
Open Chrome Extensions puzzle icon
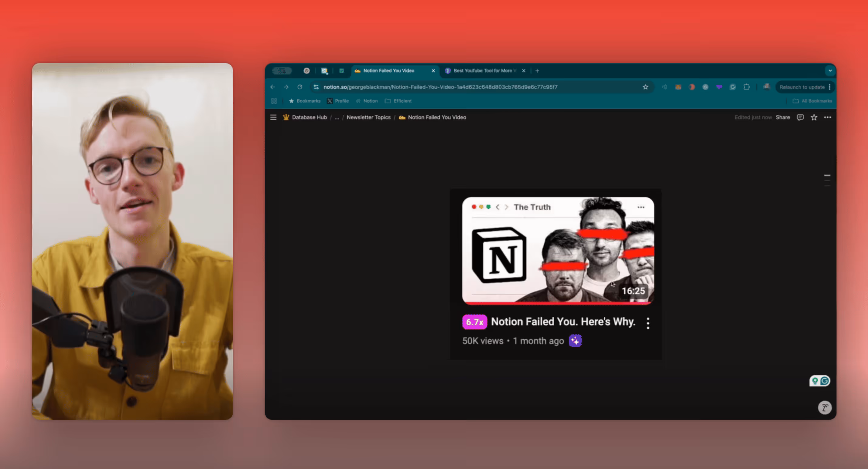pos(746,87)
